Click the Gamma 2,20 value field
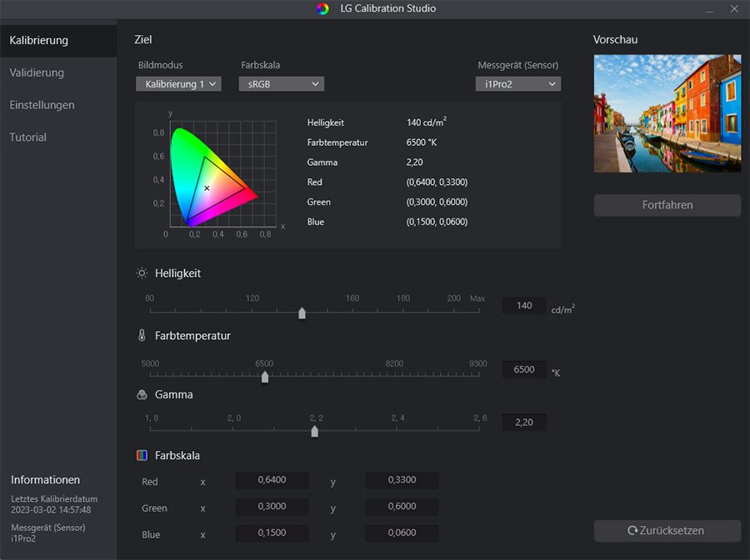This screenshot has width=750, height=560. click(x=524, y=422)
